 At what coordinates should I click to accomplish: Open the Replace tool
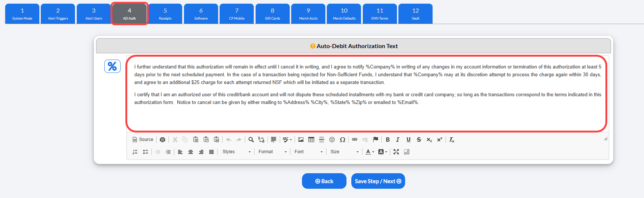coord(262,140)
